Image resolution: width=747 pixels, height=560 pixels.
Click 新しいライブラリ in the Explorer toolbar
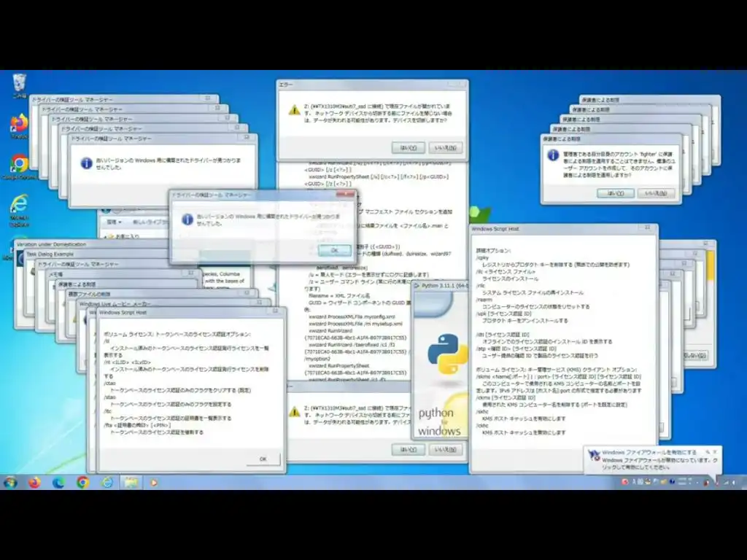[x=150, y=222]
